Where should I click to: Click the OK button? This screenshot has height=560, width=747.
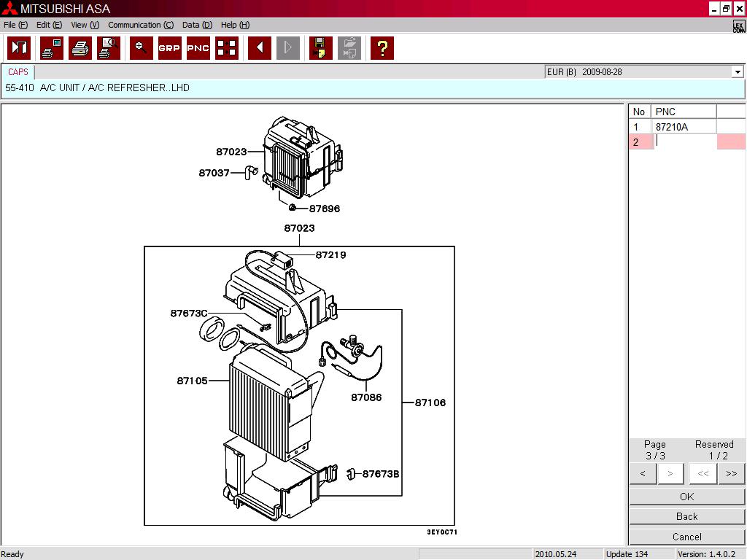(686, 497)
